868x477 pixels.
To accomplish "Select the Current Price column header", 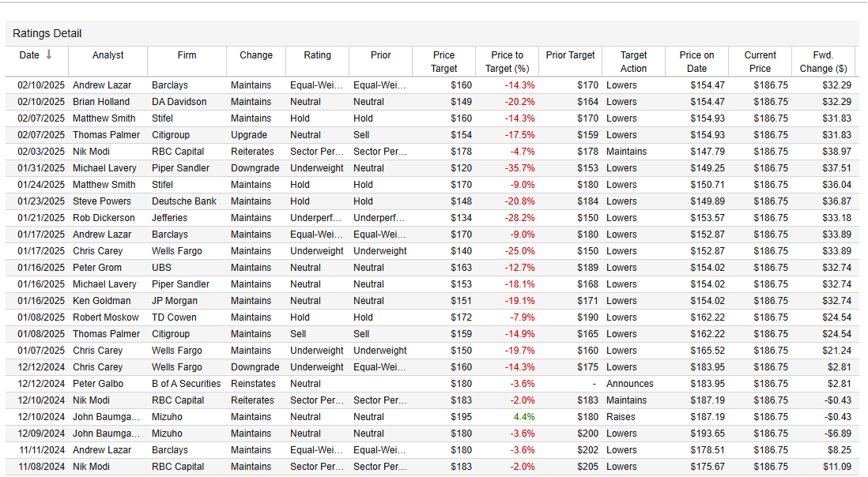I will [760, 62].
